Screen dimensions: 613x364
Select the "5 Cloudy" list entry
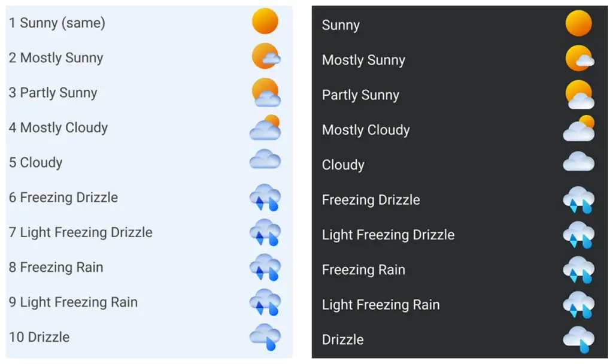[36, 163]
